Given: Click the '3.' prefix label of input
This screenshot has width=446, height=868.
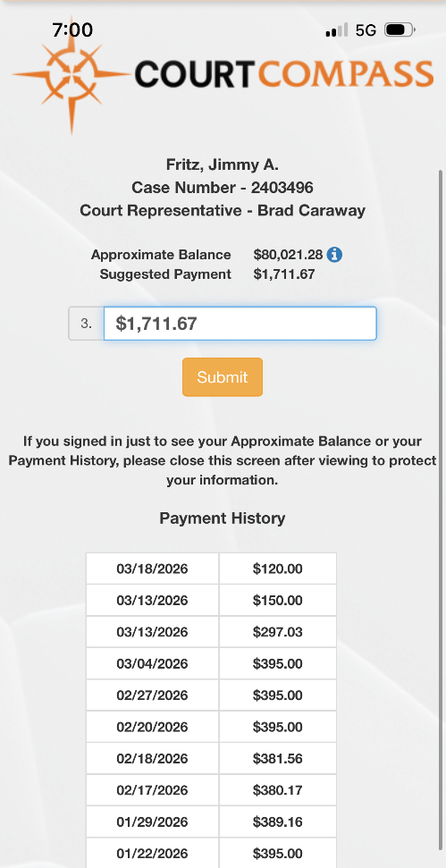Looking at the screenshot, I should [x=87, y=324].
